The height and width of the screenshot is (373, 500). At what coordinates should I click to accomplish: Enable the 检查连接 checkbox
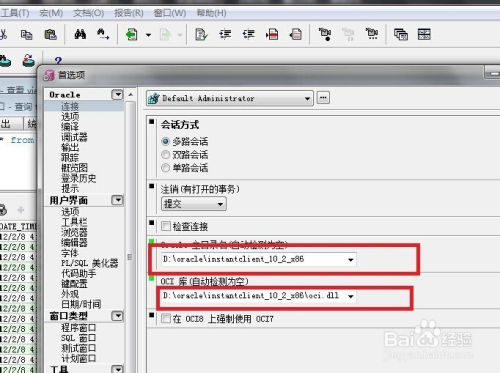tap(166, 226)
